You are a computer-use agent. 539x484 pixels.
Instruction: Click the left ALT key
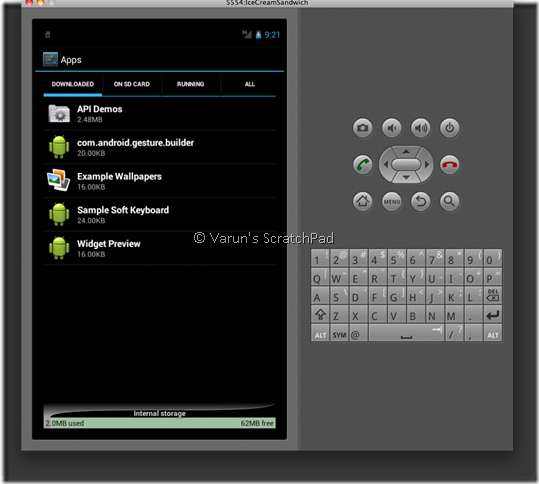coord(320,333)
